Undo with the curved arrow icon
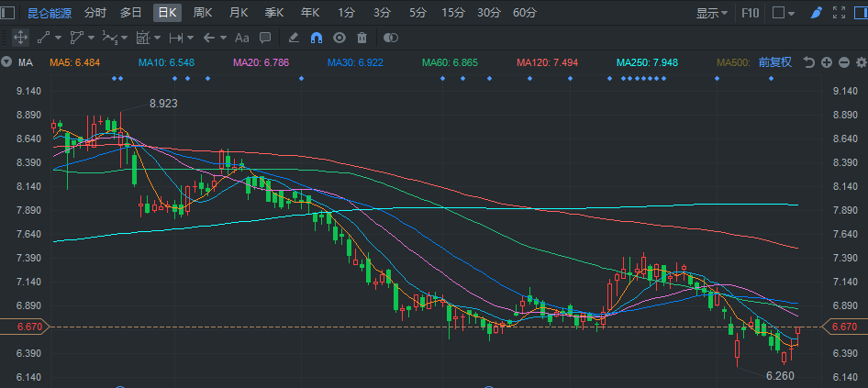The height and width of the screenshot is (388, 868). coord(808,62)
